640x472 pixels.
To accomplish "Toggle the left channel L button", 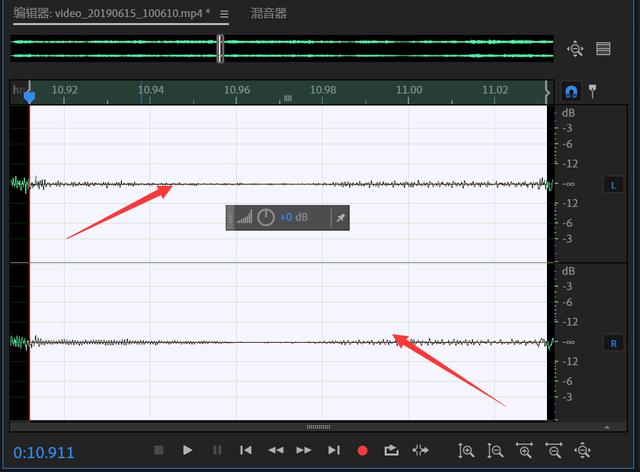I will click(613, 185).
